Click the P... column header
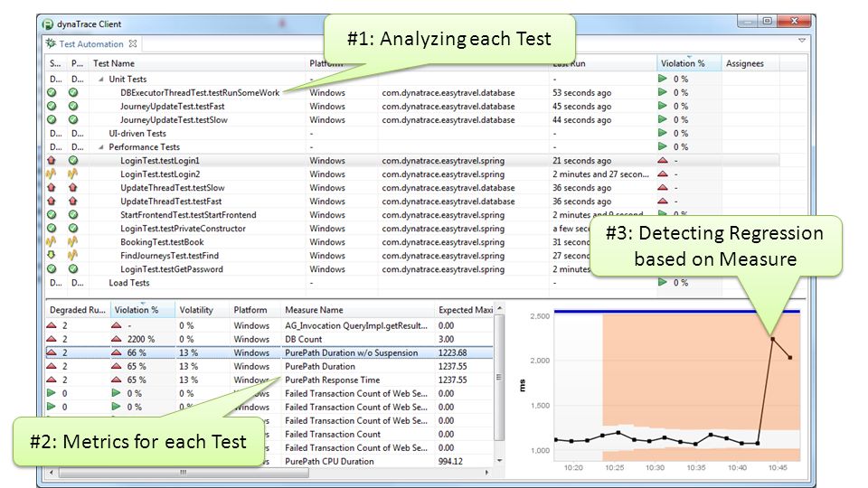Viewport: 868px width, 488px height. click(x=77, y=63)
